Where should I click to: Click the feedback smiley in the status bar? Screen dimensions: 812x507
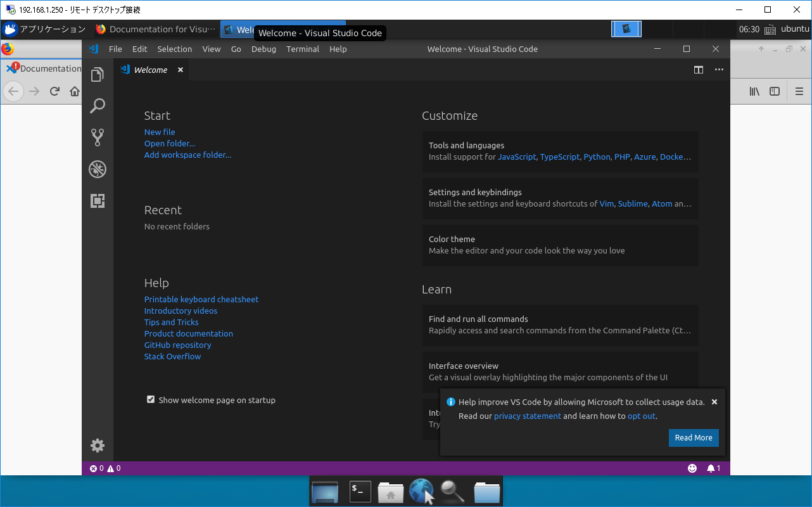click(x=692, y=468)
